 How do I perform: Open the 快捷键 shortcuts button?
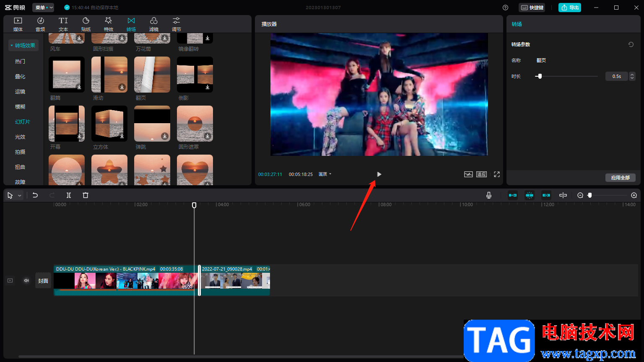(532, 8)
